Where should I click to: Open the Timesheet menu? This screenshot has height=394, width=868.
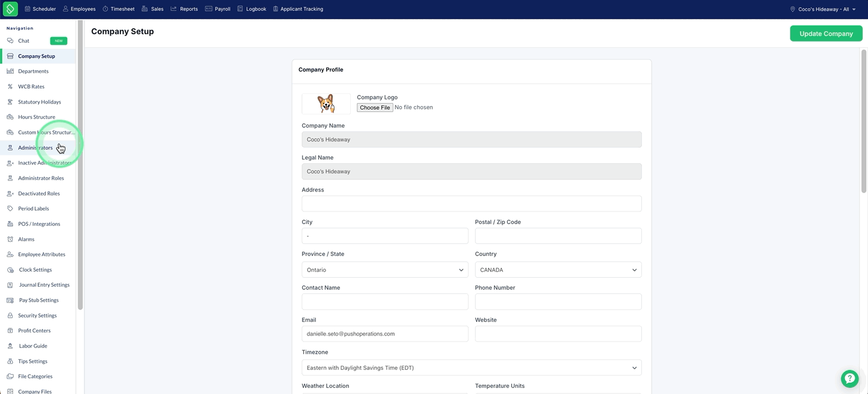click(x=119, y=9)
